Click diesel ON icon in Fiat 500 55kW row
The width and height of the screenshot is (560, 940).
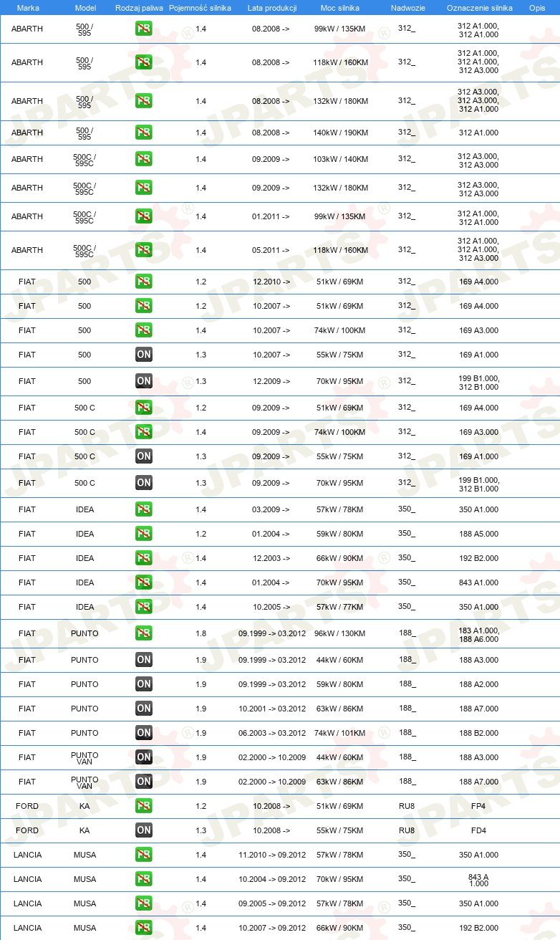[x=144, y=355]
